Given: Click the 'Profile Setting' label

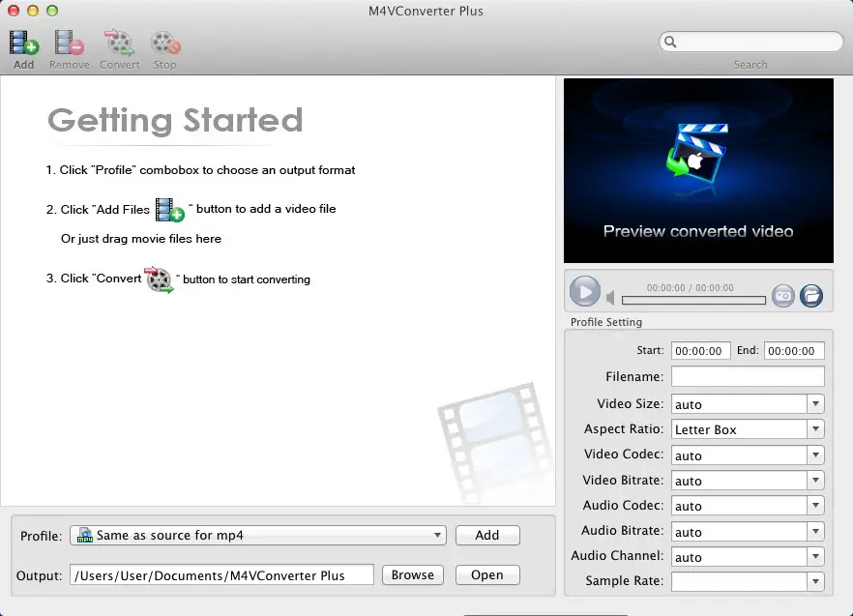Looking at the screenshot, I should [606, 322].
